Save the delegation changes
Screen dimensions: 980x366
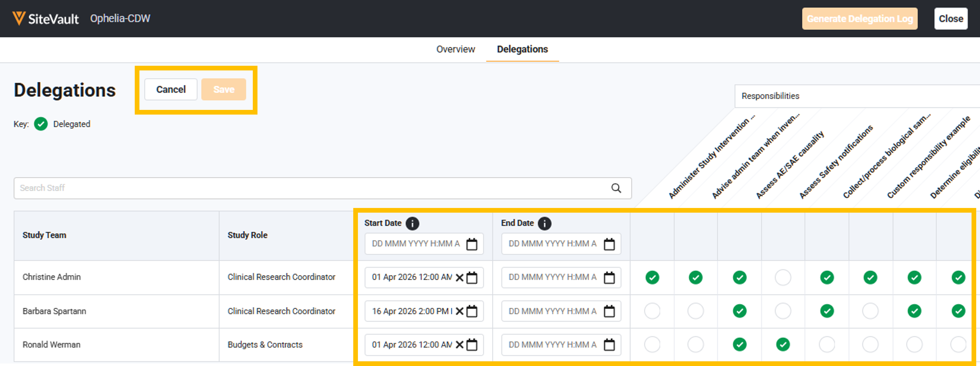[x=224, y=90]
